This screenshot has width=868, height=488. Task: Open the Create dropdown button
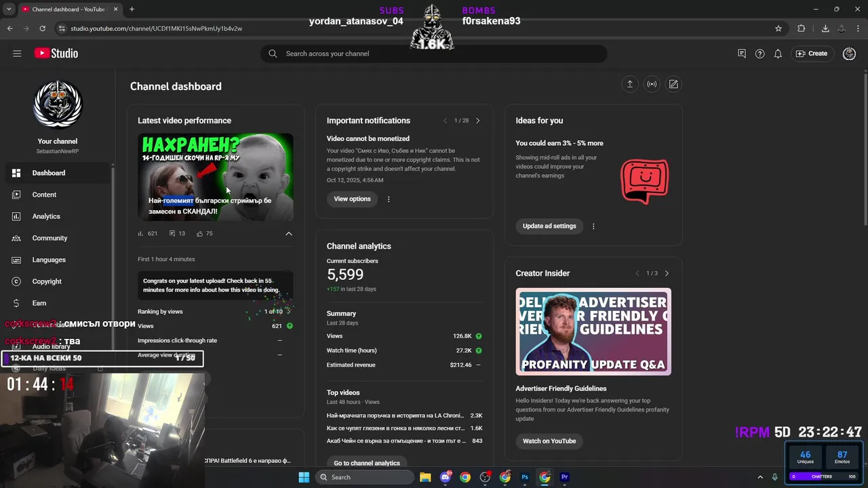point(812,54)
